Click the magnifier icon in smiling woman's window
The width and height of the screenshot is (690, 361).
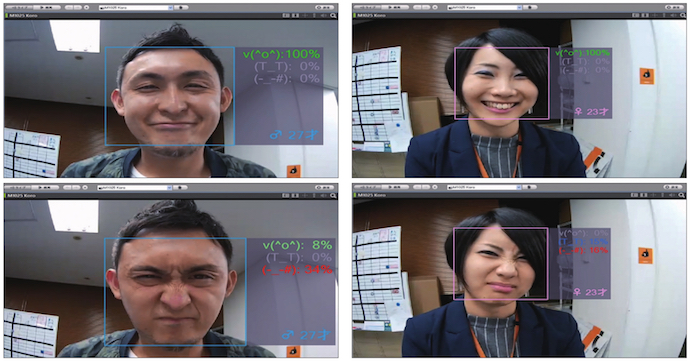pyautogui.click(x=682, y=15)
